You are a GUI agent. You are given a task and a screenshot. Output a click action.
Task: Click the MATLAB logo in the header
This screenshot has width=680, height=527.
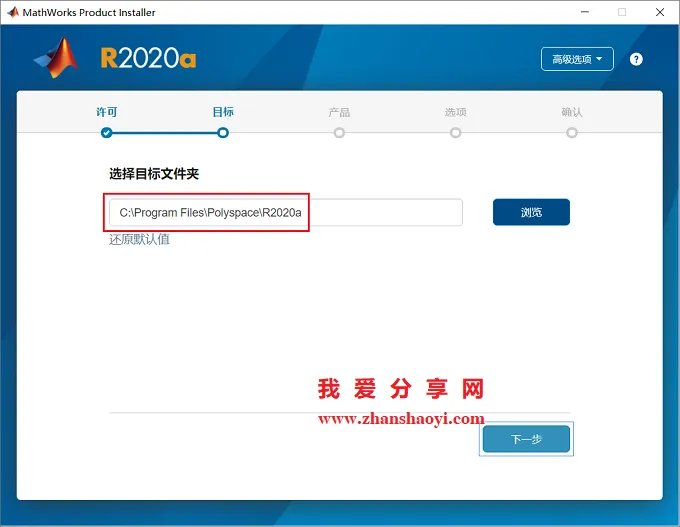(x=56, y=58)
